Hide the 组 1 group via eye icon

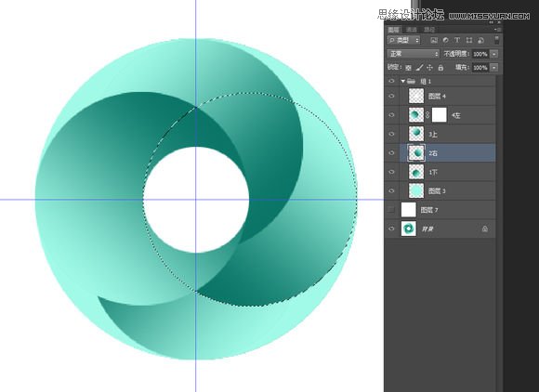(x=391, y=82)
